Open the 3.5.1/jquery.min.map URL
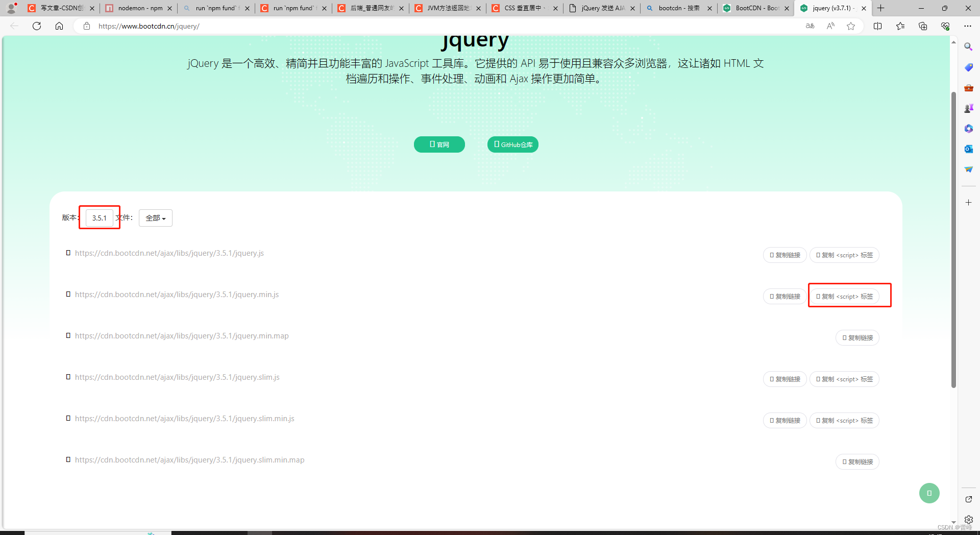Screen dimensions: 980x535 (182, 336)
